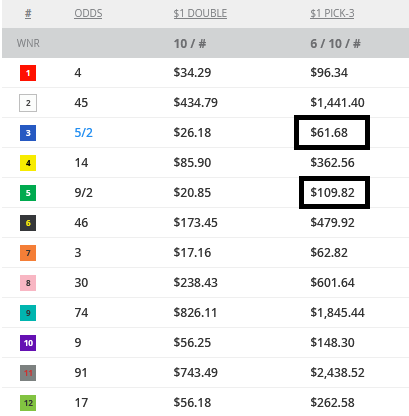The width and height of the screenshot is (409, 416).
Task: Sort by the # column header
Action: click(x=28, y=13)
